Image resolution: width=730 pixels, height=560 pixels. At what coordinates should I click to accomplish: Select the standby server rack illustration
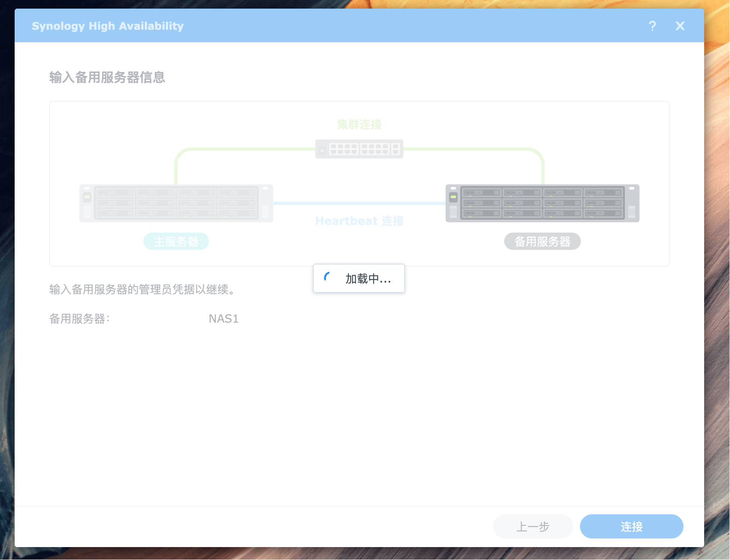(542, 203)
